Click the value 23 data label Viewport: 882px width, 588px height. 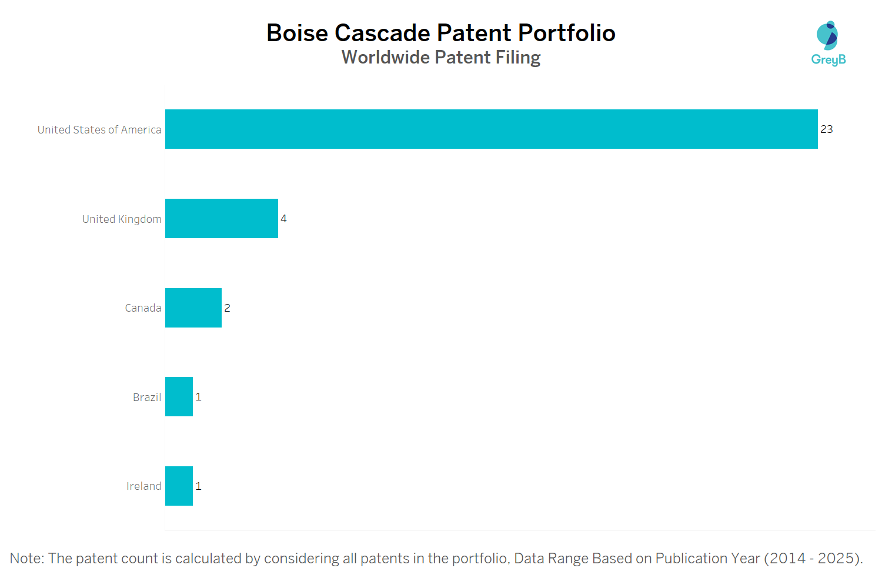pyautogui.click(x=827, y=129)
